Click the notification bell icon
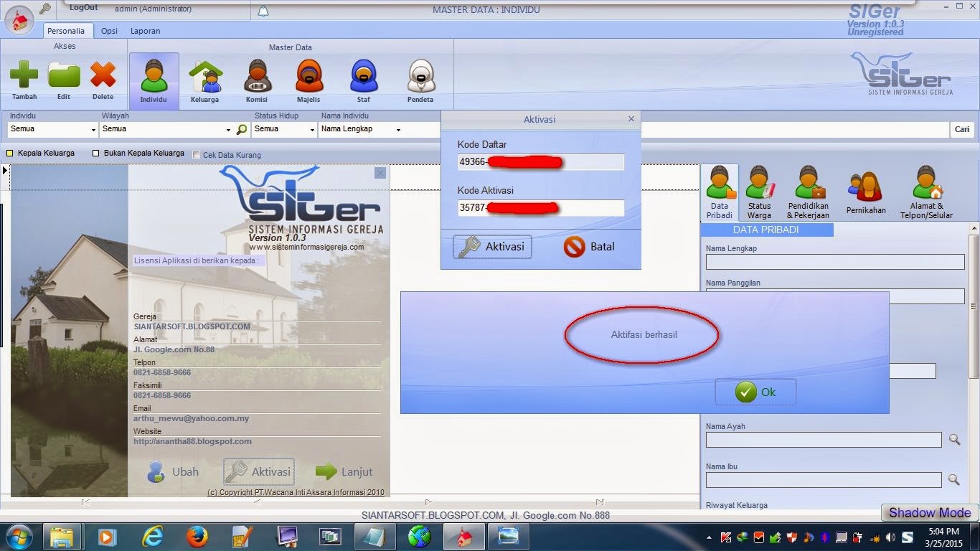 263,11
